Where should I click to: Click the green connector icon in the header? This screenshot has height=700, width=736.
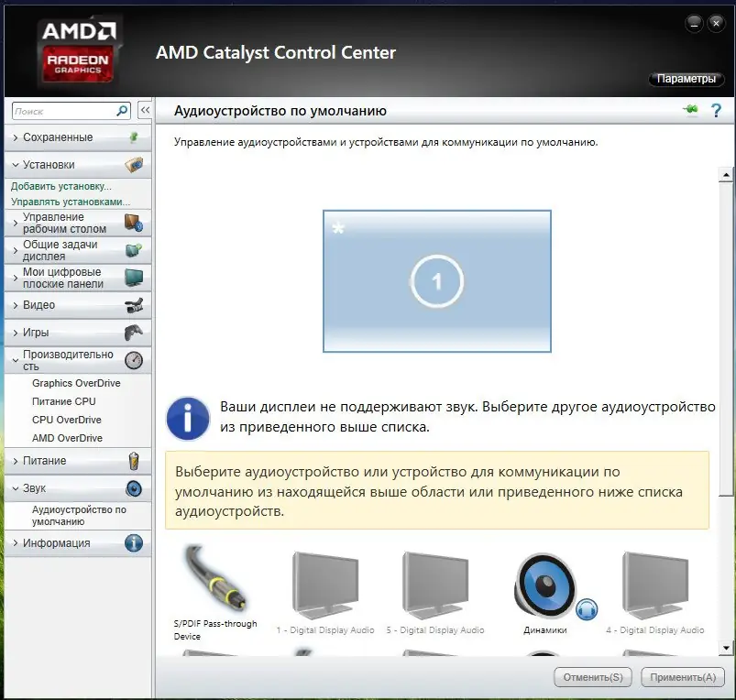[x=690, y=109]
